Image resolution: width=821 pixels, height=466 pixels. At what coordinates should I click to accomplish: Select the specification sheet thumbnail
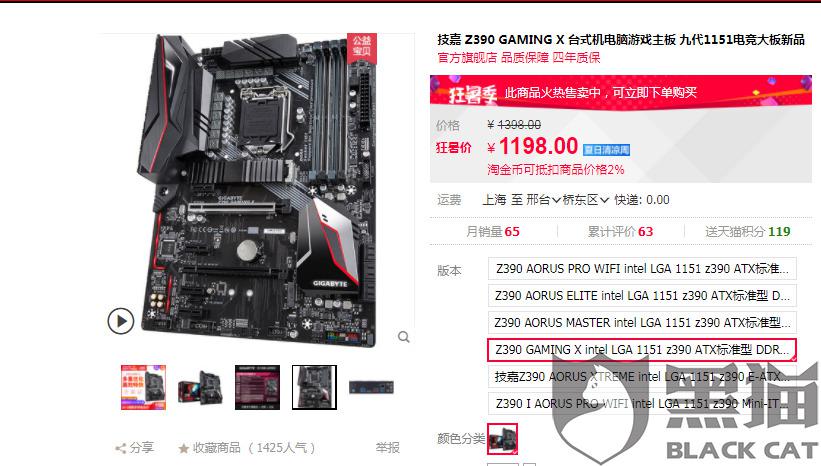click(258, 387)
